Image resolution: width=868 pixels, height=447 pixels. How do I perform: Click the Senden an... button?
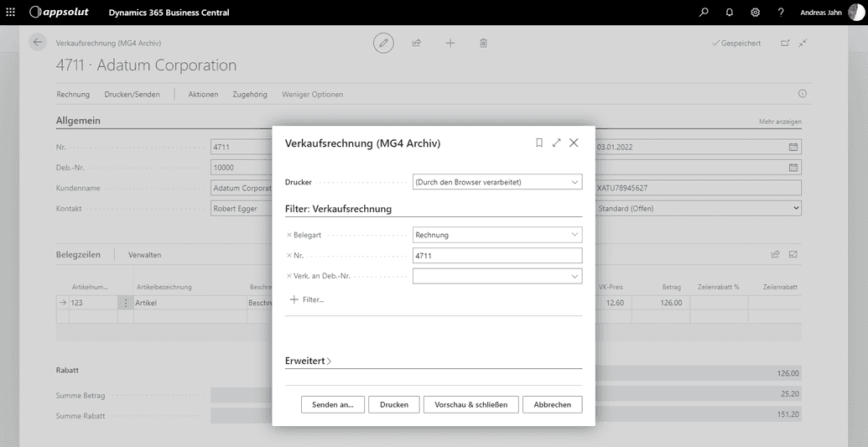pos(332,404)
